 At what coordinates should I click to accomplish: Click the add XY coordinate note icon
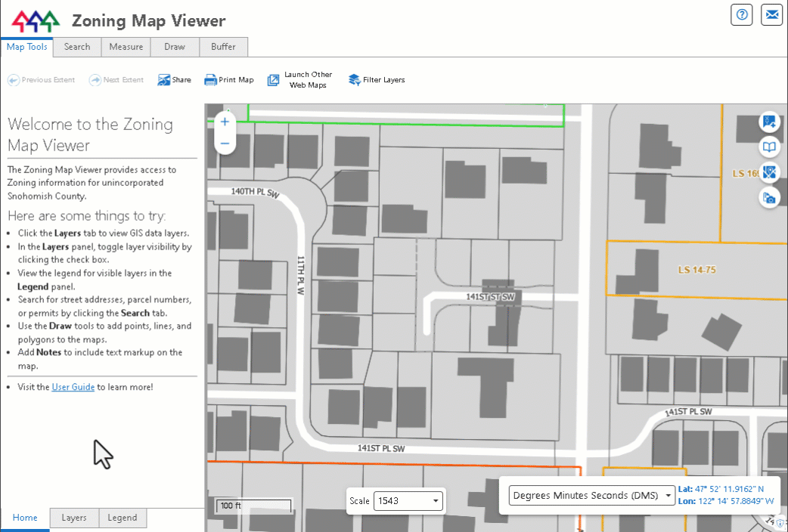769,122
